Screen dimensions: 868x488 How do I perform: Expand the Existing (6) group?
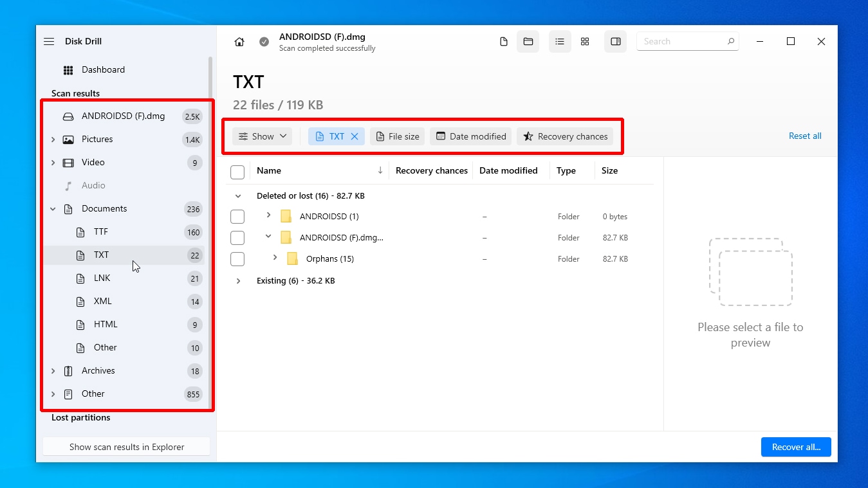[238, 281]
